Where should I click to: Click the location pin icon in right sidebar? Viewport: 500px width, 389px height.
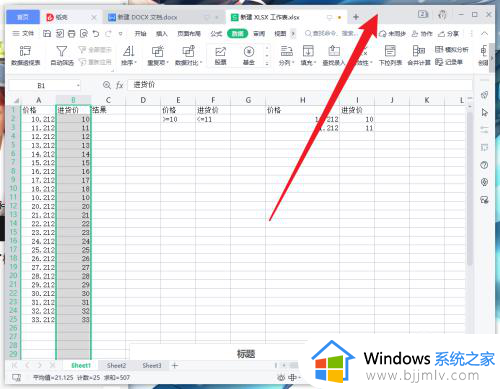(484, 182)
